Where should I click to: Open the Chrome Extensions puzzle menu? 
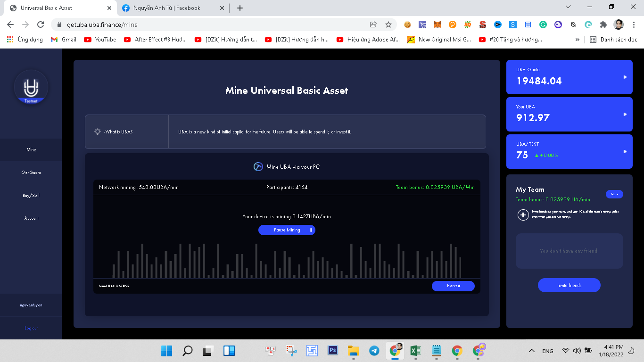pos(603,25)
